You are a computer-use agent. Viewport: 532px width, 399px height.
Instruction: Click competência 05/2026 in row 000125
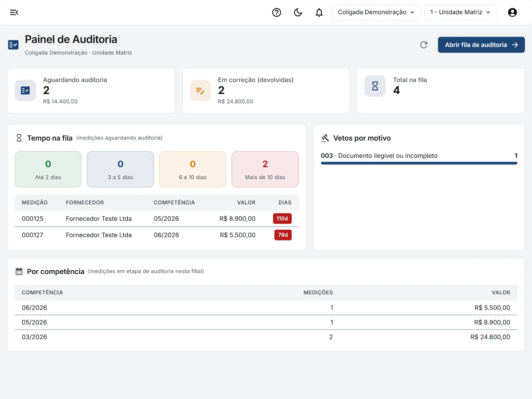166,218
